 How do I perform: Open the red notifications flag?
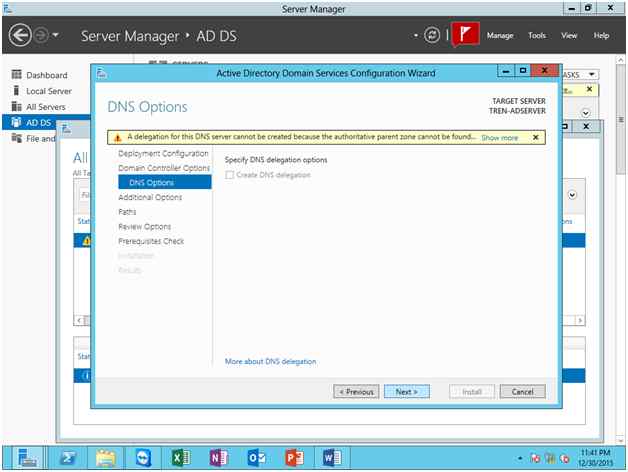465,34
